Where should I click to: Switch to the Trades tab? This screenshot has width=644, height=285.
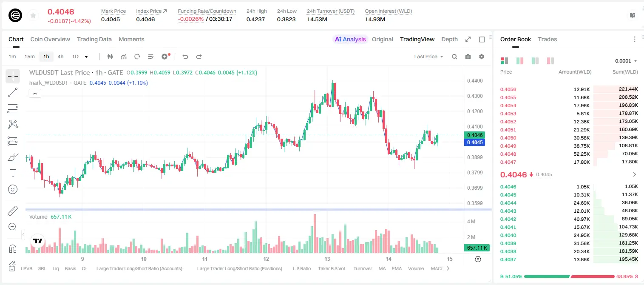tap(547, 39)
